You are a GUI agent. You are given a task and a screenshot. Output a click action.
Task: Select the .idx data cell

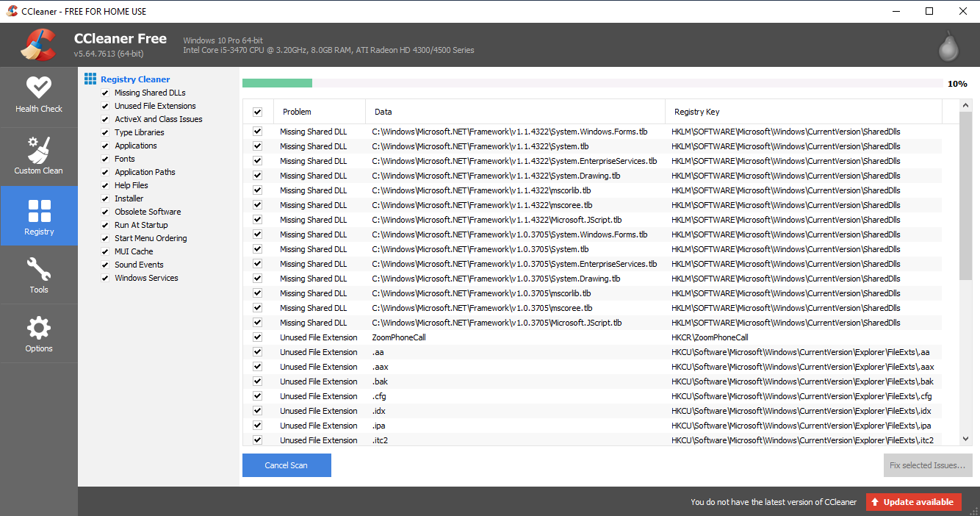tap(379, 411)
